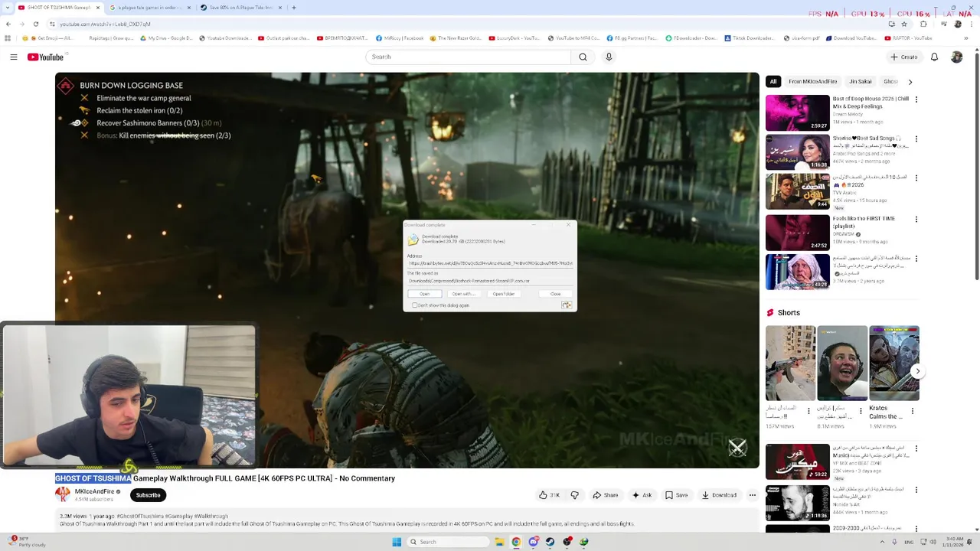
Task: Open the Tiktok Downloader bookmark
Action: [x=749, y=38]
